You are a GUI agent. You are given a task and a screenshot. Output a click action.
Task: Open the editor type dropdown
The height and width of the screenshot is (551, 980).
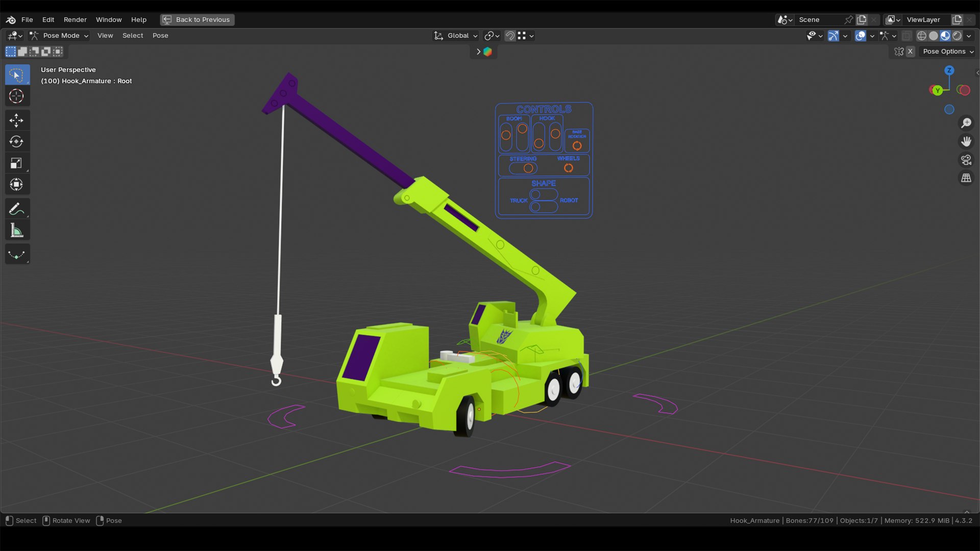[15, 36]
